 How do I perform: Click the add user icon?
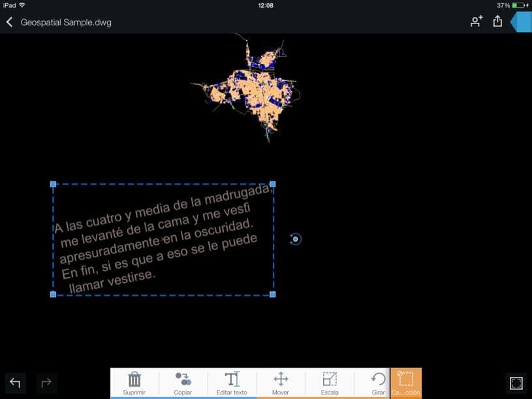coord(477,22)
